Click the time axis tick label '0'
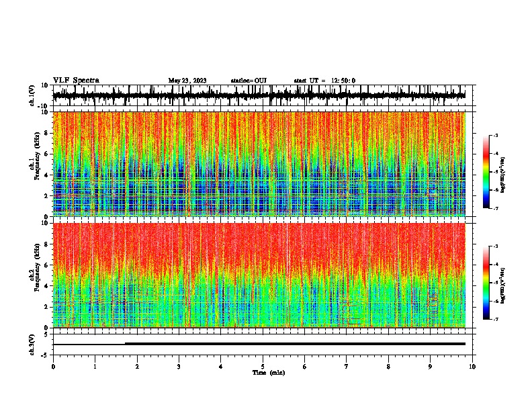Image resolution: width=532 pixels, height=411 pixels. [x=53, y=367]
